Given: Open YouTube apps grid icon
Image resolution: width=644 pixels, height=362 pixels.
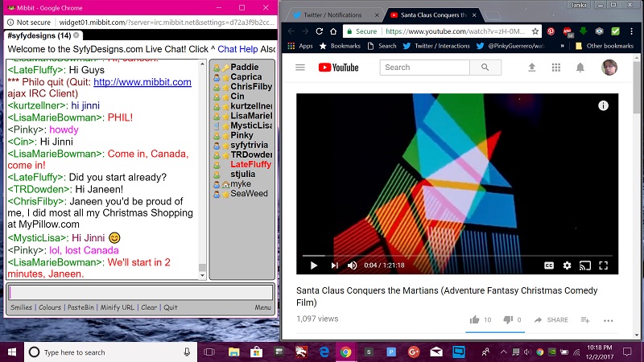Looking at the screenshot, I should (556, 68).
